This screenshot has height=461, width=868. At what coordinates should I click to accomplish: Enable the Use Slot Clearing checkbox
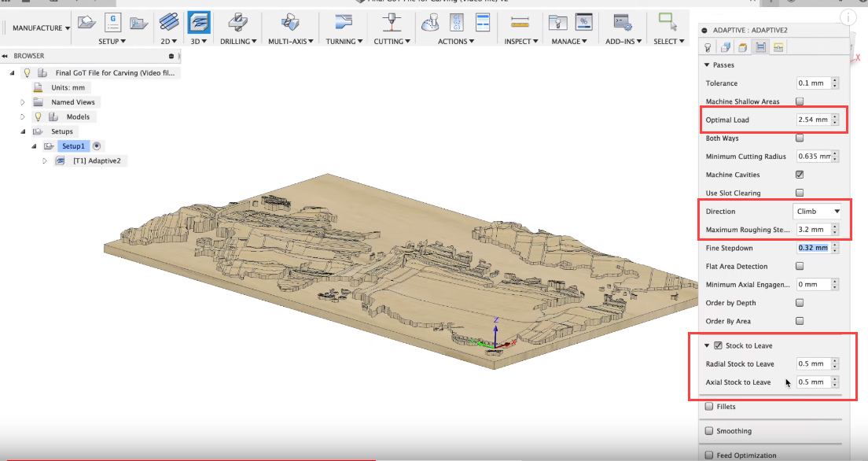tap(800, 193)
